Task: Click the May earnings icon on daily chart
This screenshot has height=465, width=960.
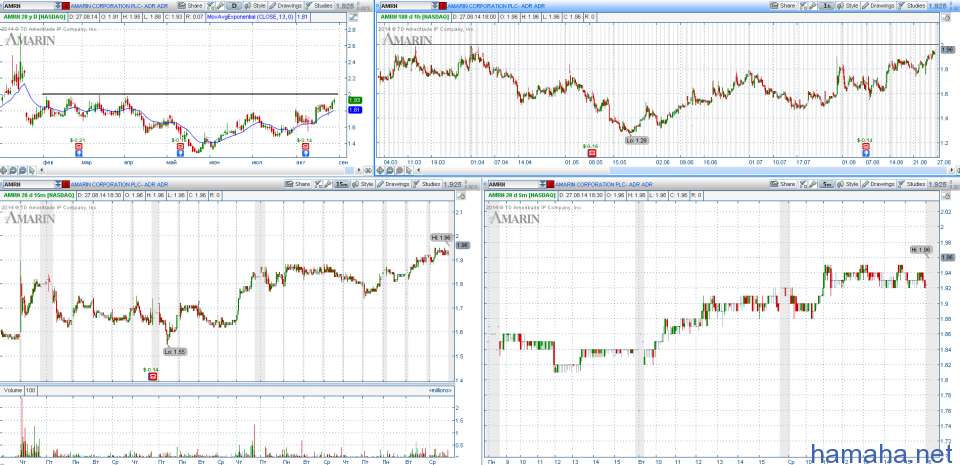Action: click(180, 146)
